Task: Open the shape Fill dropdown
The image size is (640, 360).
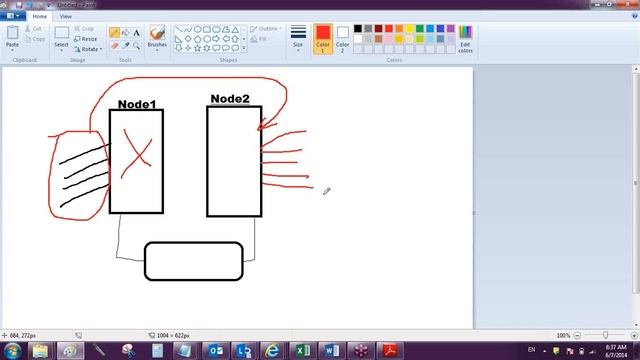Action: click(x=260, y=39)
